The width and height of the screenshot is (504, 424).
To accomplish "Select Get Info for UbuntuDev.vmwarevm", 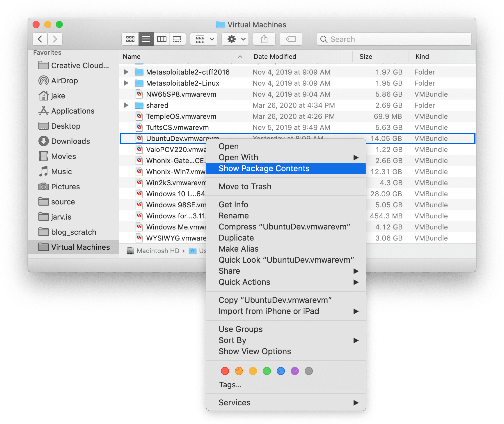I will [x=233, y=204].
